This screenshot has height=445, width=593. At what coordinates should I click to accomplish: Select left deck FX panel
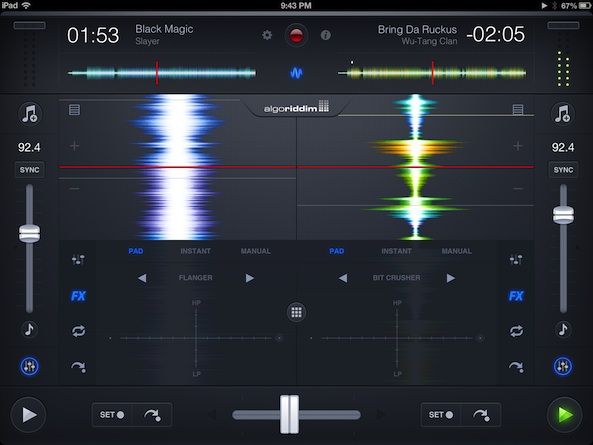pos(78,296)
